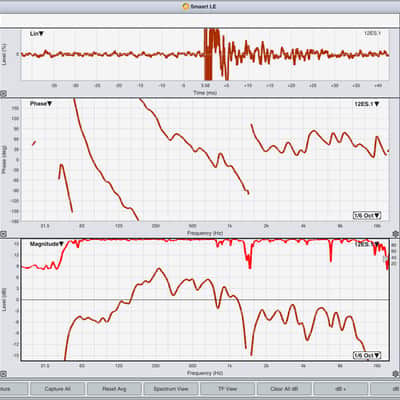Click the Clear All dB button

(x=284, y=389)
